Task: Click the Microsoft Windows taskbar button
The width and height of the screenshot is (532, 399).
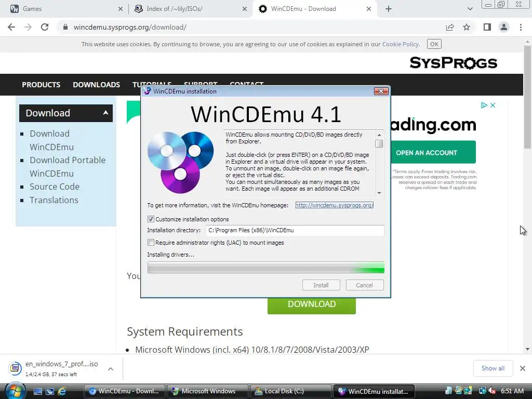Action: coord(207,391)
